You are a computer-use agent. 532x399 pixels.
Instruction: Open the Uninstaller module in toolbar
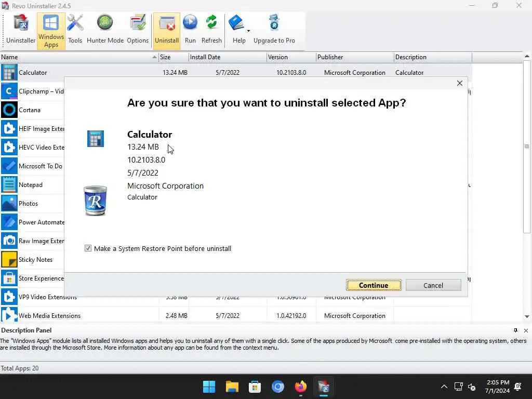click(21, 31)
